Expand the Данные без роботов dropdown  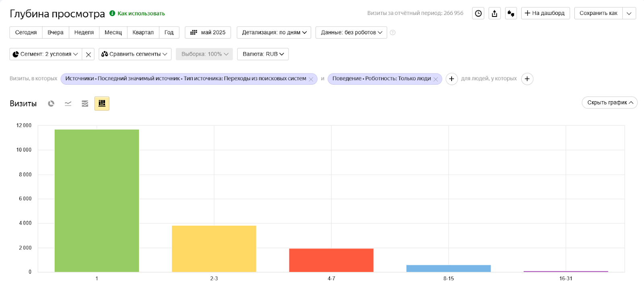click(351, 33)
